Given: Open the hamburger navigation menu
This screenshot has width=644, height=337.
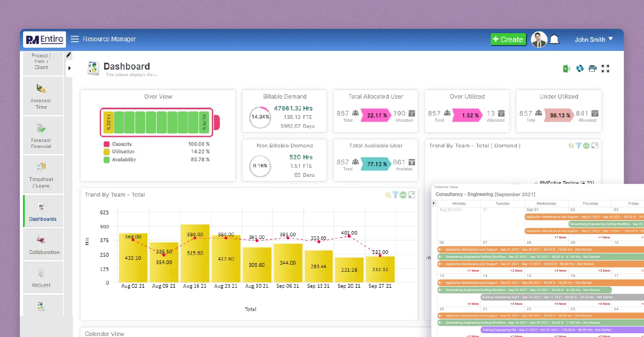Looking at the screenshot, I should [x=75, y=39].
